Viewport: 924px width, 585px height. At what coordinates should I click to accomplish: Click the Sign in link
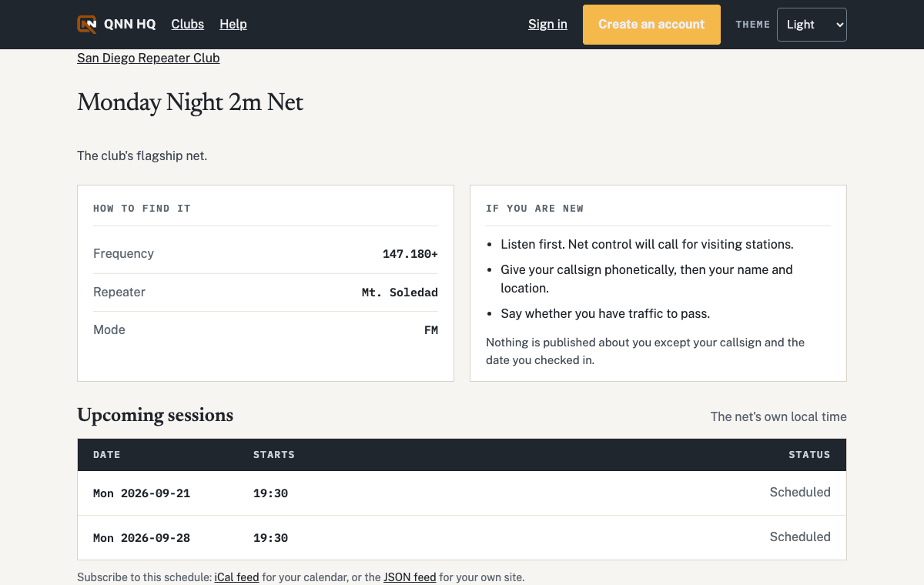(547, 25)
